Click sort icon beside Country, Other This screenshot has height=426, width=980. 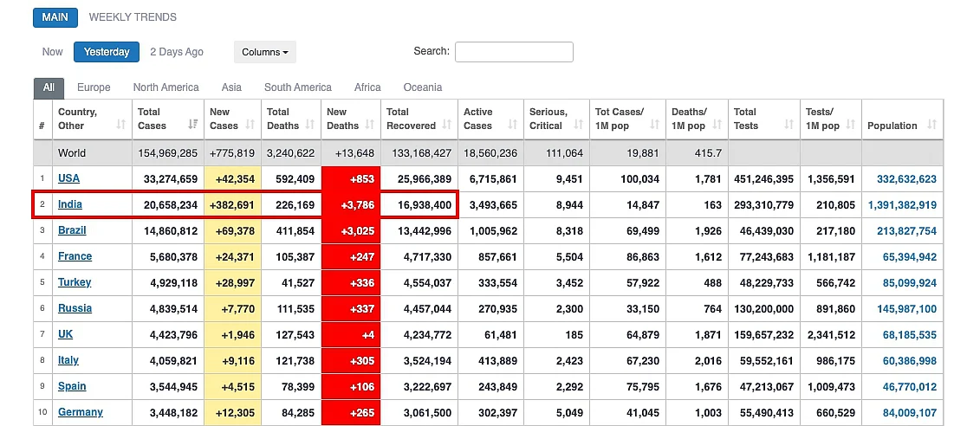click(x=121, y=125)
